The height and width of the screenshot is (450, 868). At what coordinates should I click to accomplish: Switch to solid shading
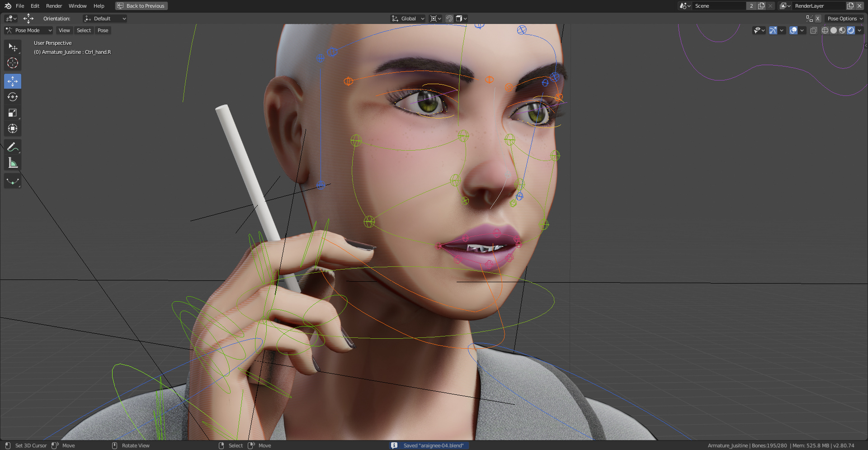click(x=834, y=30)
